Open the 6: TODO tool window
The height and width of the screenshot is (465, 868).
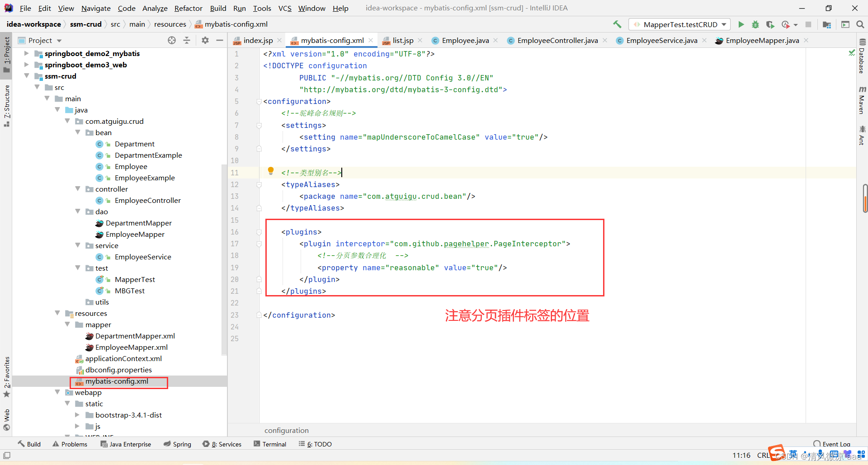pos(316,444)
